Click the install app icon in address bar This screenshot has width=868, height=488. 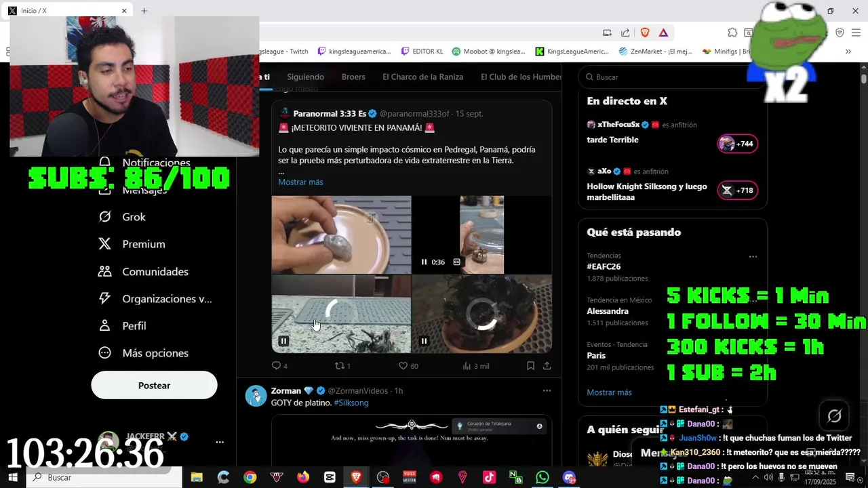(608, 33)
